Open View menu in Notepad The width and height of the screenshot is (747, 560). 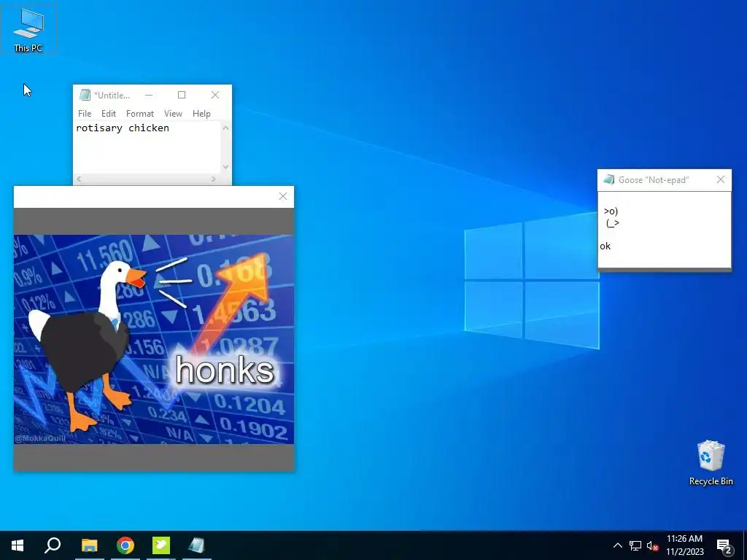[173, 113]
